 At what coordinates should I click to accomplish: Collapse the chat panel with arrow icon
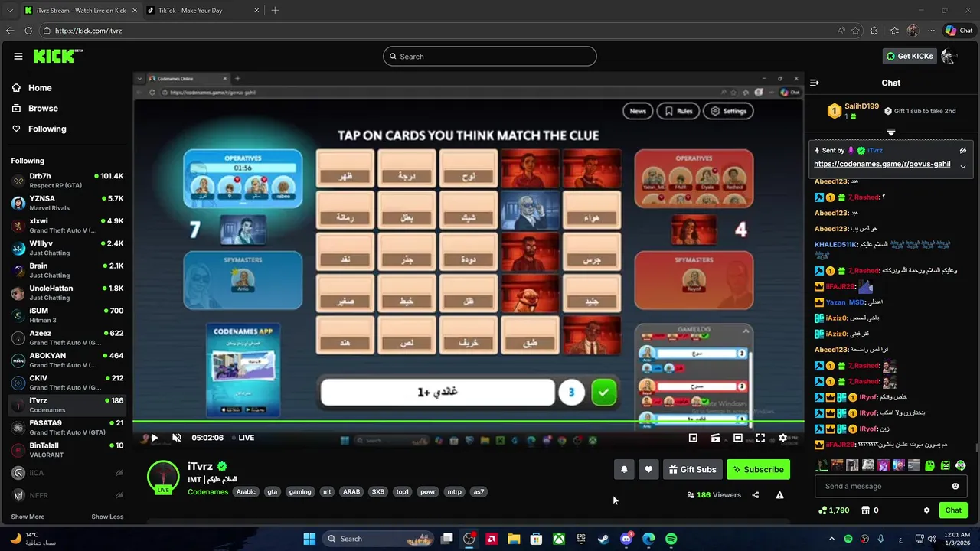pyautogui.click(x=815, y=83)
